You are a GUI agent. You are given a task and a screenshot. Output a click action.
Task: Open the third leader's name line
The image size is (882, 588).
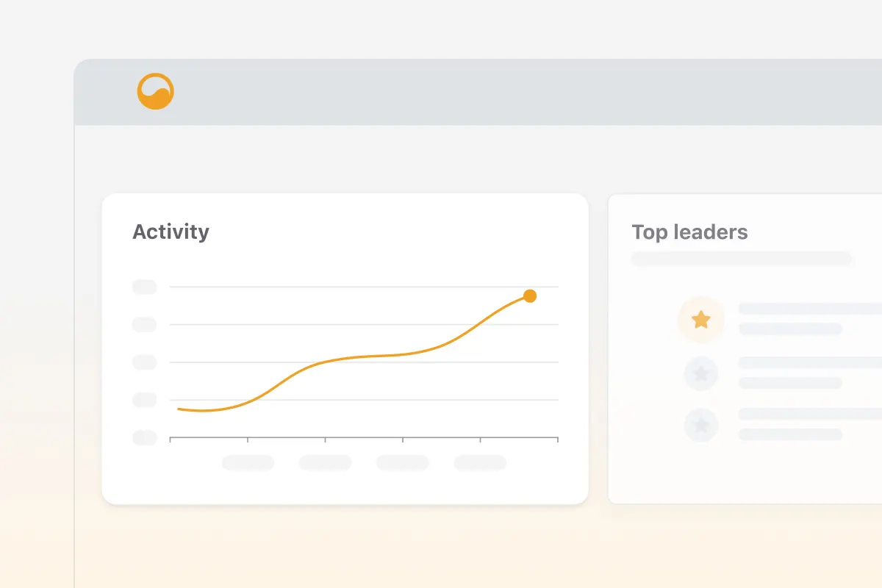(808, 414)
